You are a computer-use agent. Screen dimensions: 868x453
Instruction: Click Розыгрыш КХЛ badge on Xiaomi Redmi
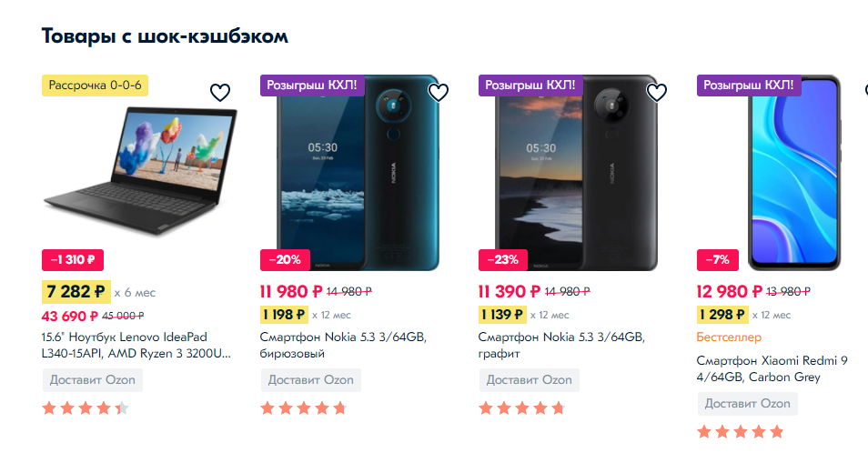749,86
